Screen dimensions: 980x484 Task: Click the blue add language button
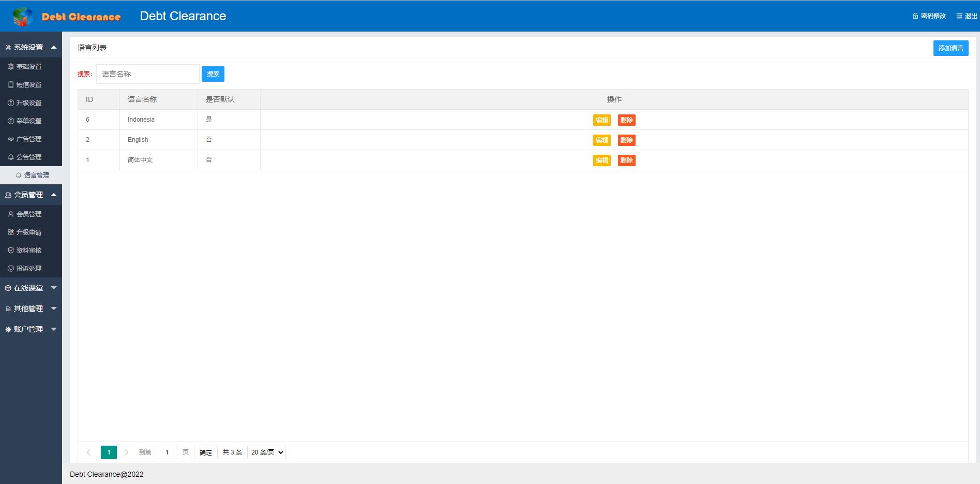pos(951,48)
